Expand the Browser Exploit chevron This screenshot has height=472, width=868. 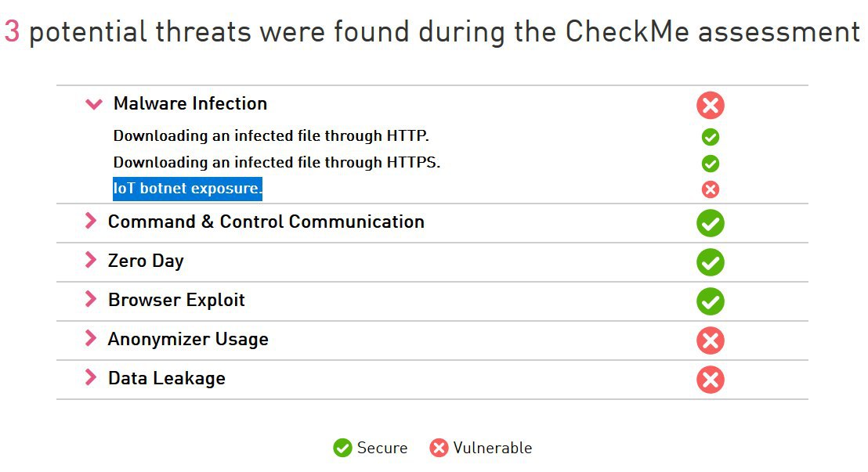coord(90,299)
